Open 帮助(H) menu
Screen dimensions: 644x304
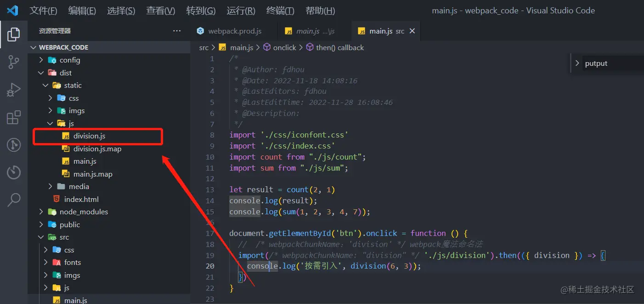click(320, 11)
